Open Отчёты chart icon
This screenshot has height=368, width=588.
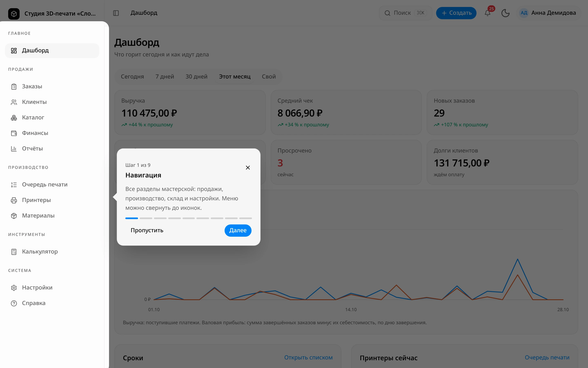[x=14, y=149]
